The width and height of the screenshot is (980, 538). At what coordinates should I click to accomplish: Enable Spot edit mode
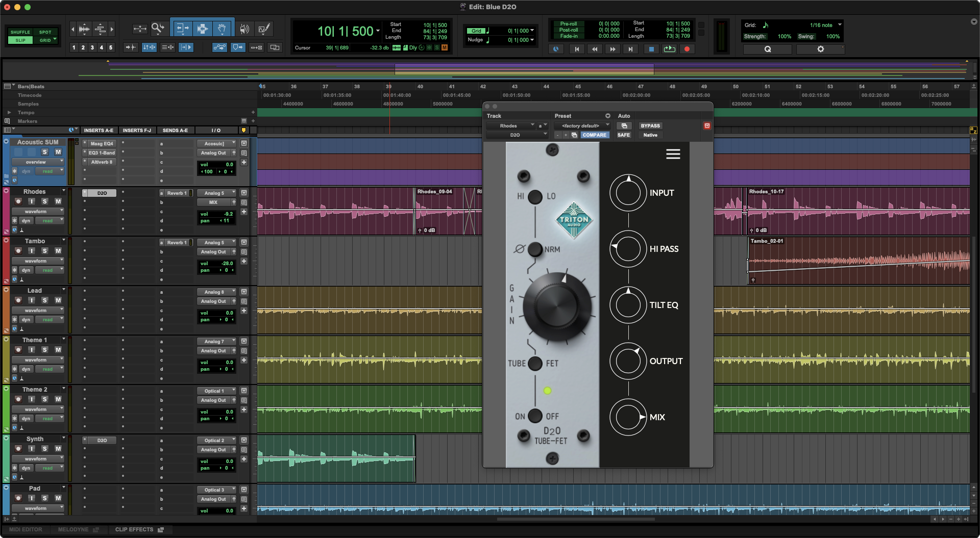[x=45, y=32]
